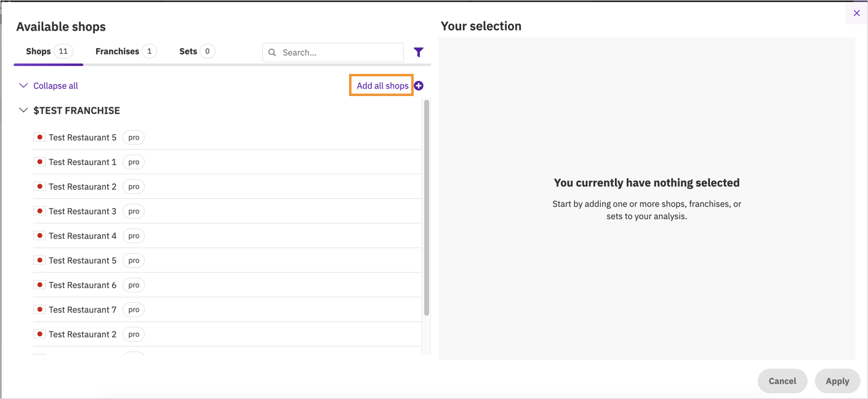Select Test Restaurant 7 row
The height and width of the screenshot is (399, 868).
(x=227, y=310)
